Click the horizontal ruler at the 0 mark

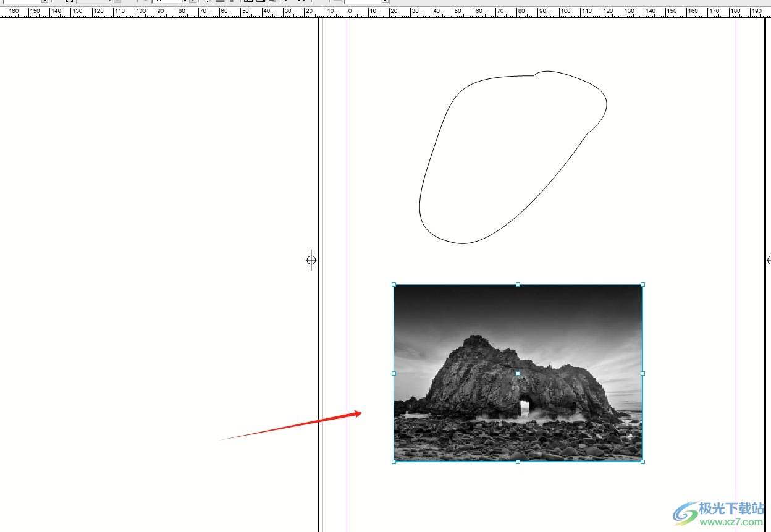point(348,12)
